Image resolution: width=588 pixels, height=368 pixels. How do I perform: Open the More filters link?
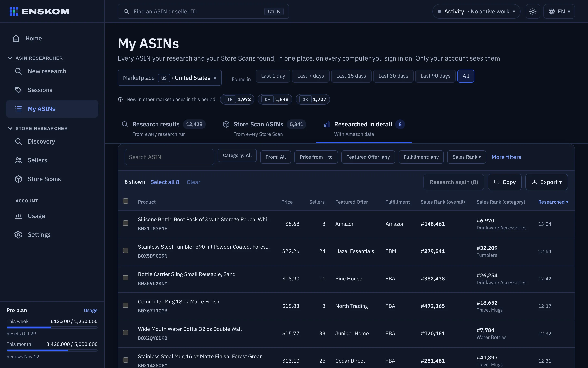pos(506,157)
